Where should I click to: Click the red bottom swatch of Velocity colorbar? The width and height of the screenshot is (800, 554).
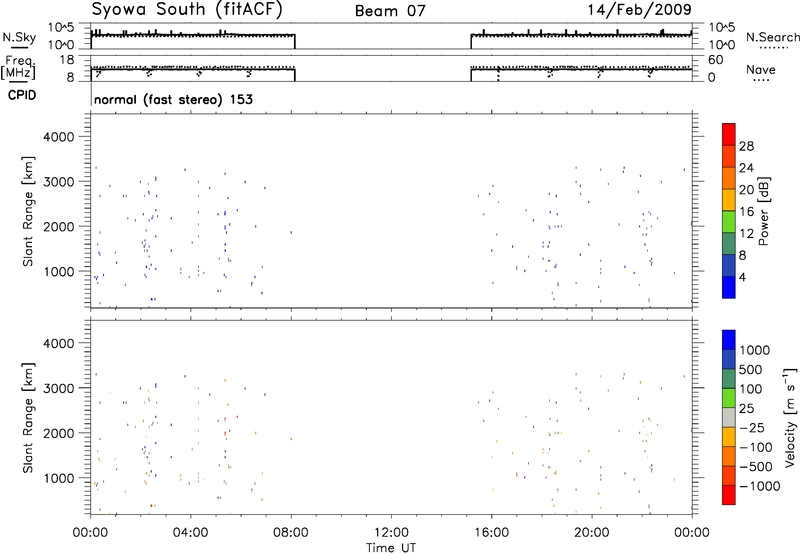pyautogui.click(x=729, y=495)
